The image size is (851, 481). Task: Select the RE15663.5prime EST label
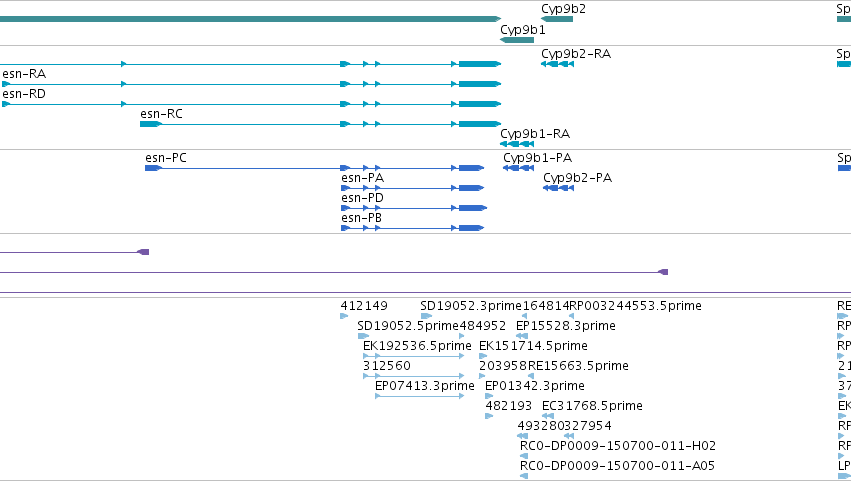coord(579,366)
